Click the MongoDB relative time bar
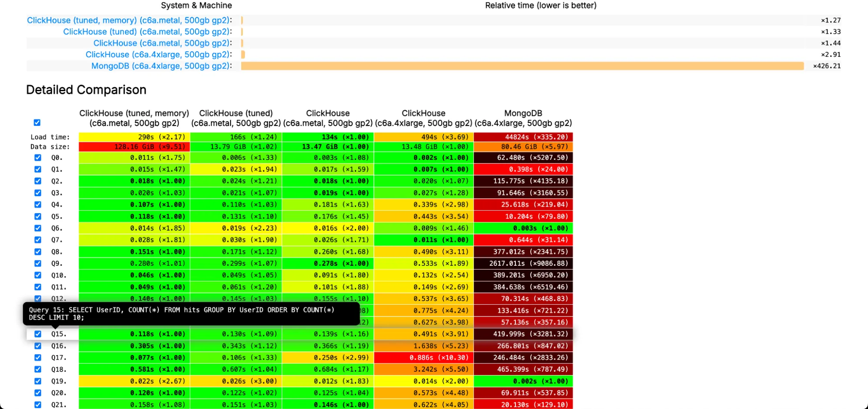 [522, 66]
